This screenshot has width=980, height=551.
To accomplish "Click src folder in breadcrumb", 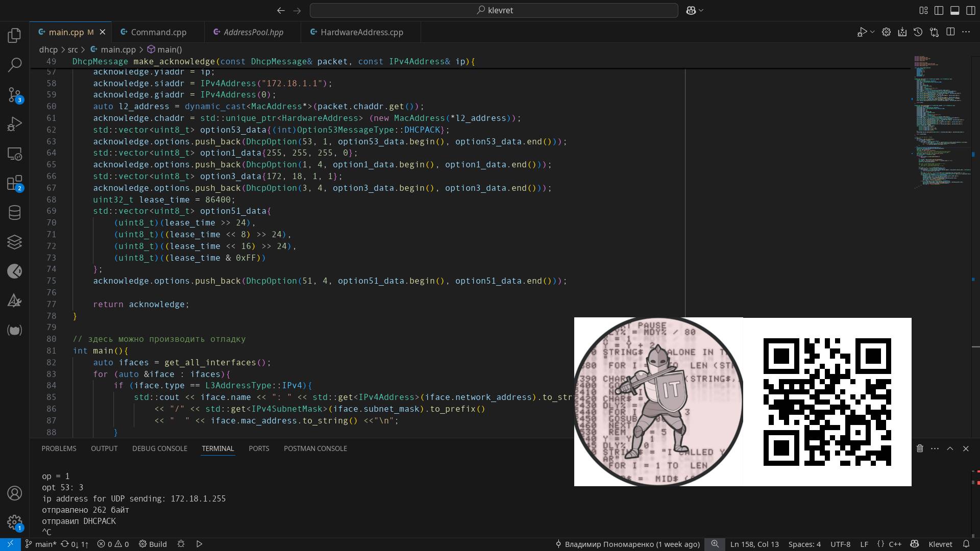I will (73, 49).
